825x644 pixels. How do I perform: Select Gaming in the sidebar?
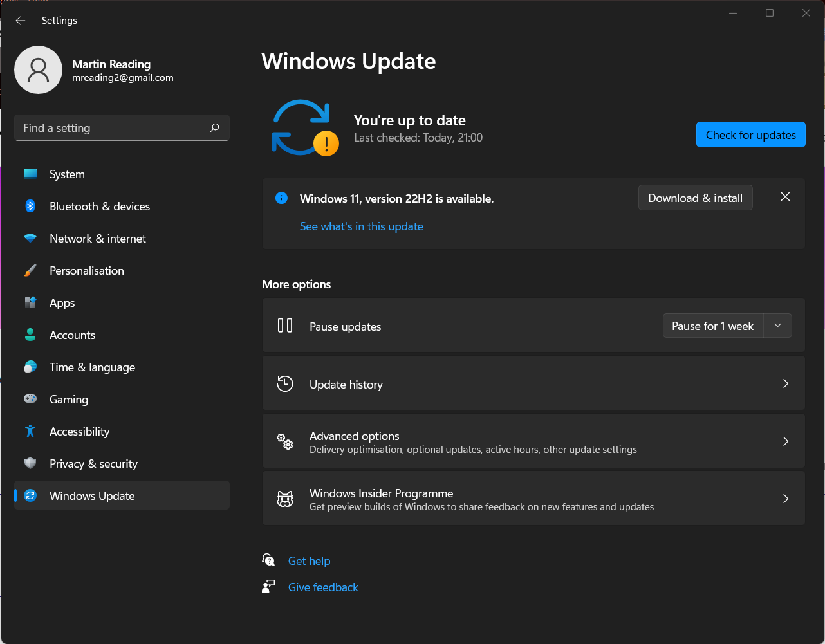point(122,400)
